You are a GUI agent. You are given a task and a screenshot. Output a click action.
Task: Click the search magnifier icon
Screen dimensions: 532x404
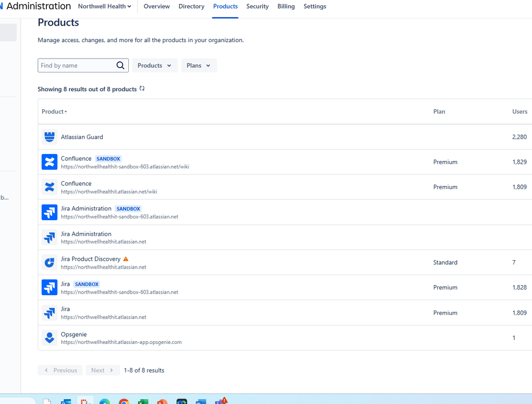(x=120, y=65)
